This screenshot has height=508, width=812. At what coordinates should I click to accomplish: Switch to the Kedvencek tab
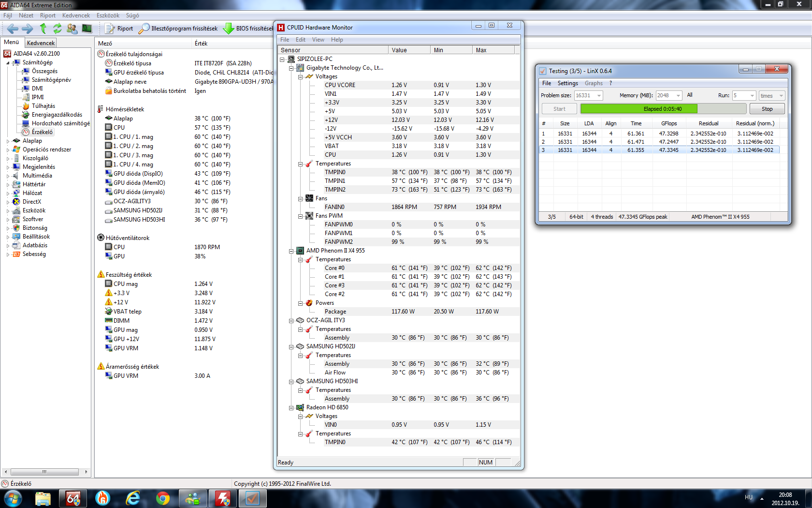tap(41, 43)
